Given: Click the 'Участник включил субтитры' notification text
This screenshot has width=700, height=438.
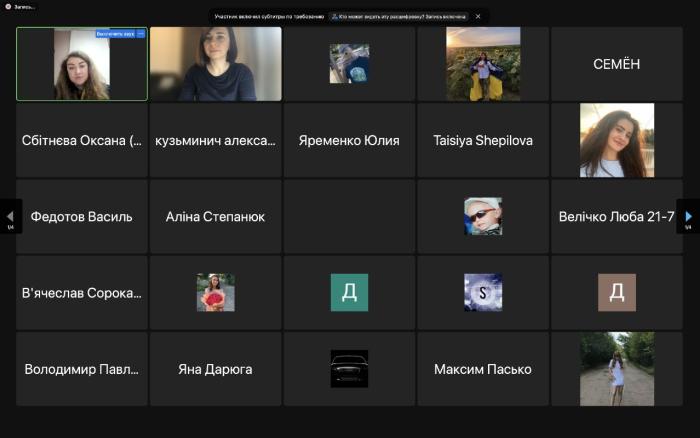Looking at the screenshot, I should (x=269, y=17).
